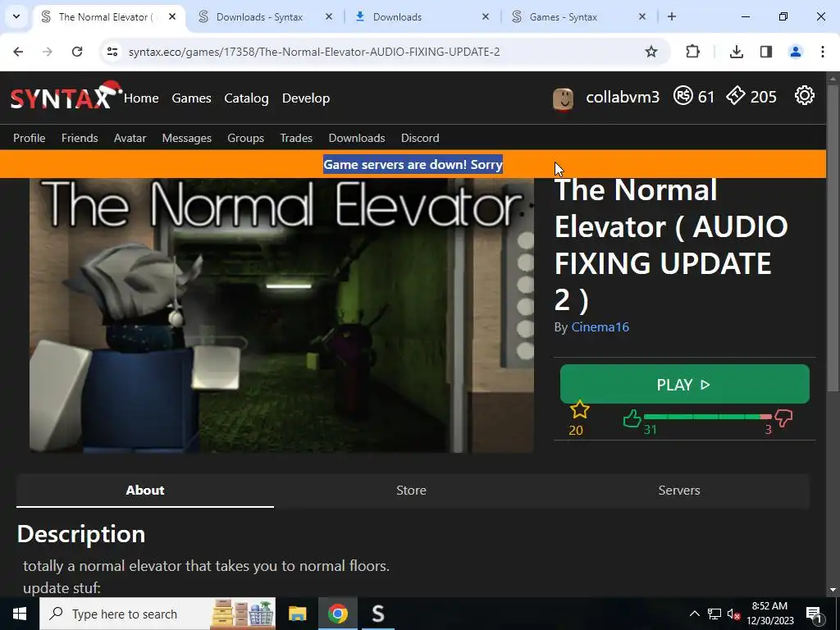This screenshot has width=840, height=630.
Task: Open the Profile link
Action: [29, 138]
